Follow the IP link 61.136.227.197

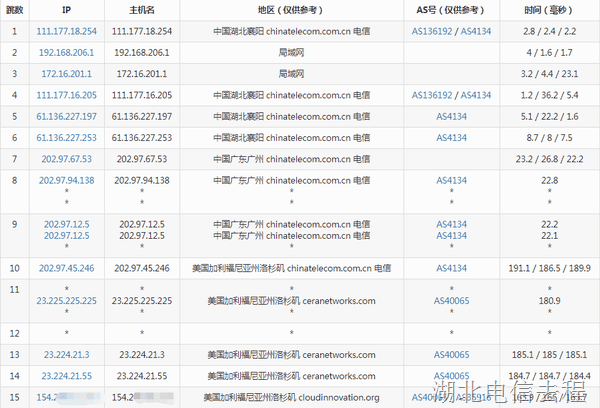click(67, 117)
